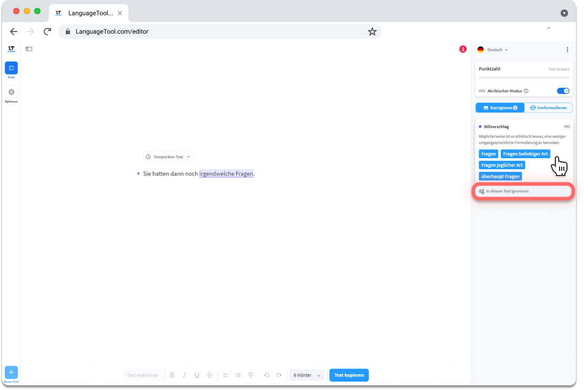The image size is (588, 390).
Task: Click the Text kopieren button
Action: pyautogui.click(x=349, y=375)
